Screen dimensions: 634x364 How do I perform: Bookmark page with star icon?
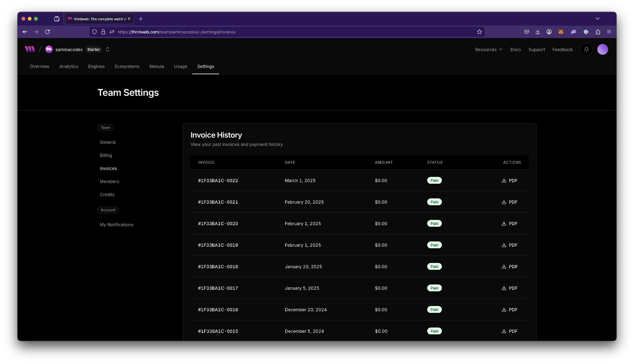click(x=479, y=32)
